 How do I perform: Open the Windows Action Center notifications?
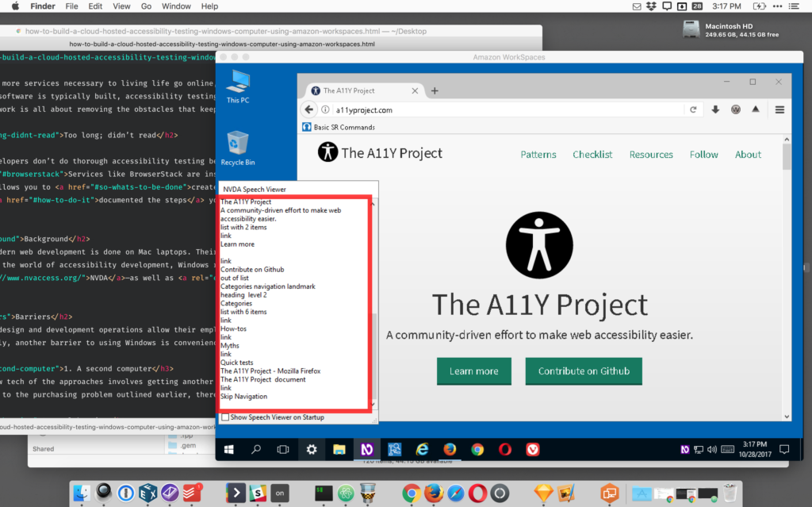pos(784,449)
